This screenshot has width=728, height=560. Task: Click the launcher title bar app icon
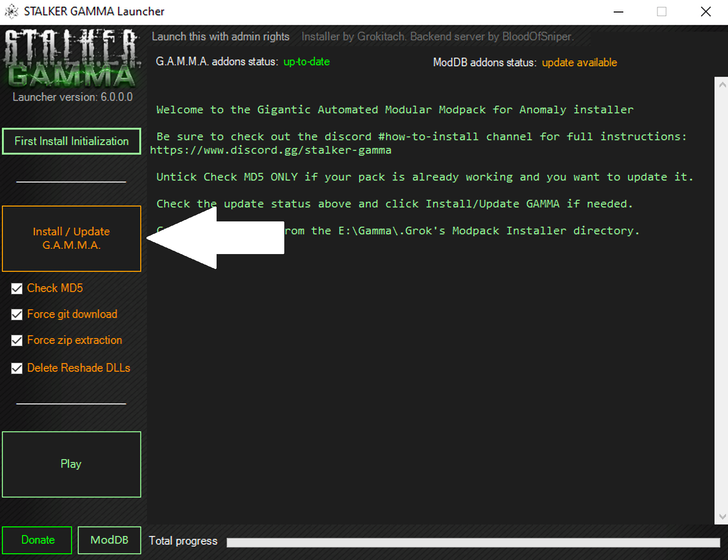click(x=12, y=11)
